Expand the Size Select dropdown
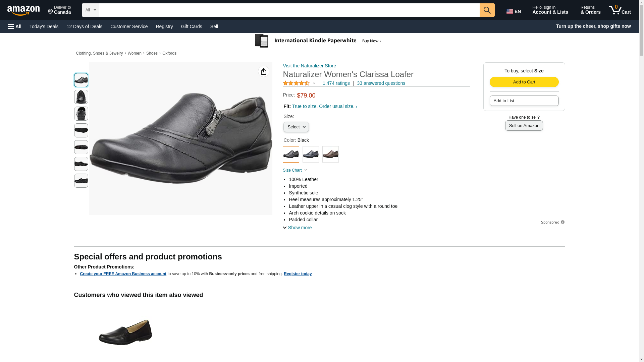 tap(296, 127)
